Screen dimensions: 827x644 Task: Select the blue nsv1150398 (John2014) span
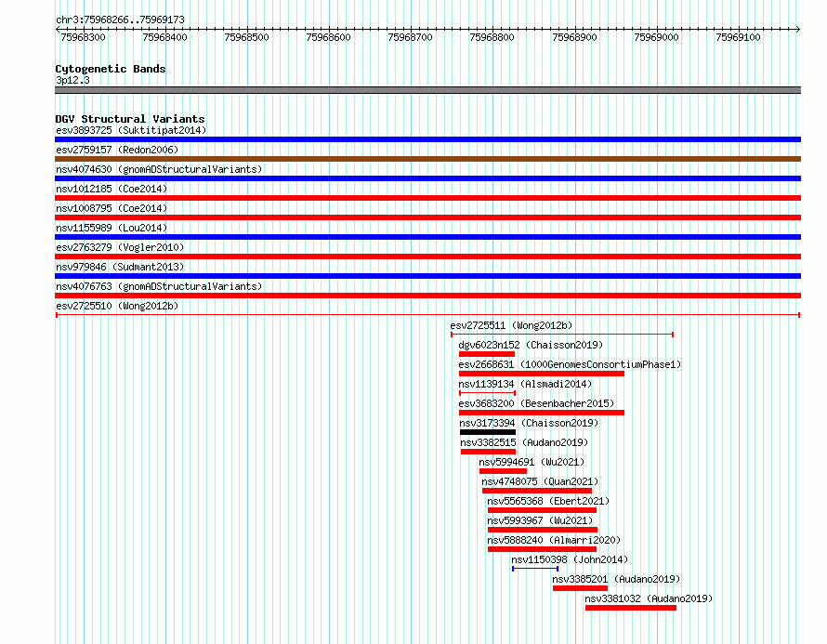[x=535, y=569]
